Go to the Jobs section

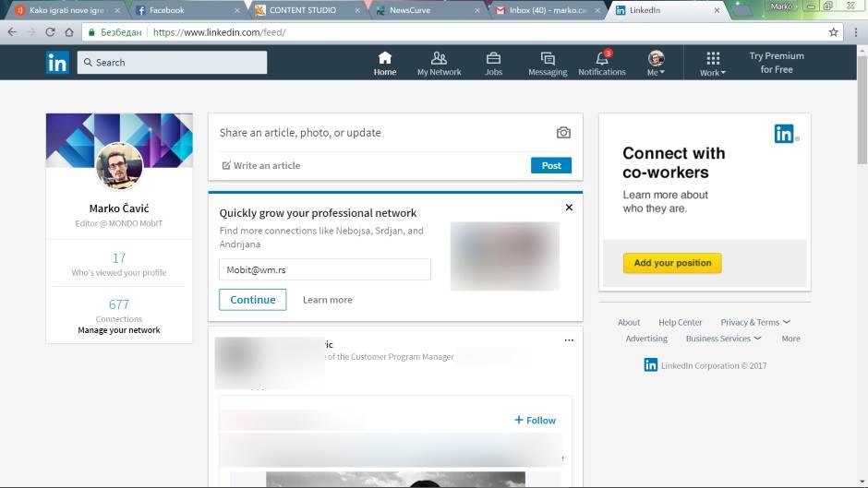pyautogui.click(x=493, y=63)
